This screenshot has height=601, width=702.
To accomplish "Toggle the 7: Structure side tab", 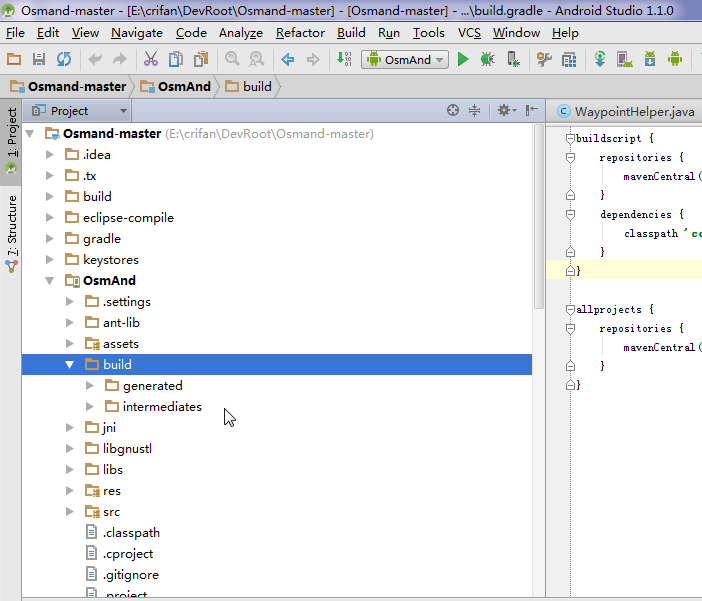I will tap(11, 235).
